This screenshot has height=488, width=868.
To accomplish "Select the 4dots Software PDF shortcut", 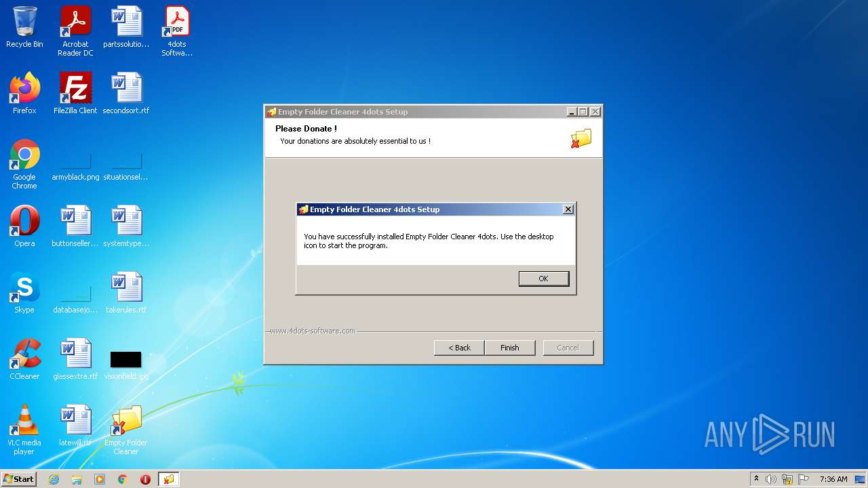I will 177,31.
